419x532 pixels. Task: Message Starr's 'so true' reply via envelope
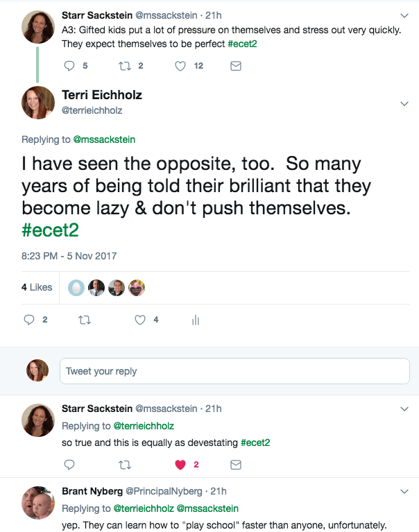coord(235,464)
